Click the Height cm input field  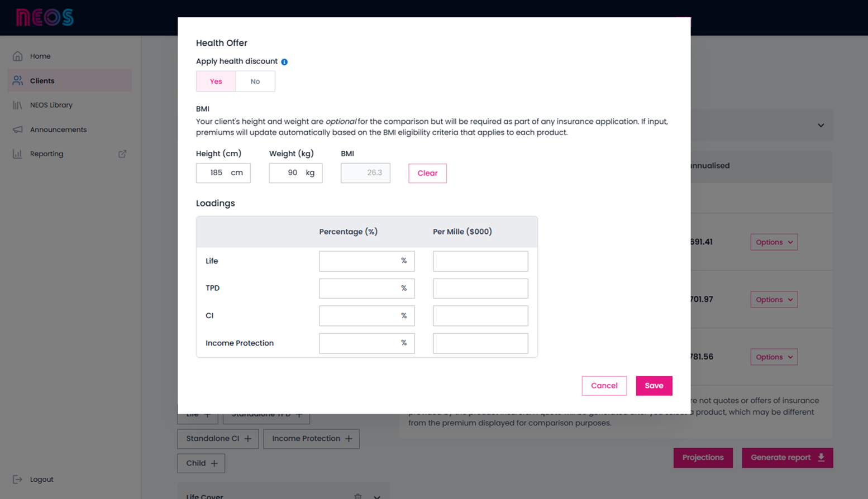tap(216, 173)
